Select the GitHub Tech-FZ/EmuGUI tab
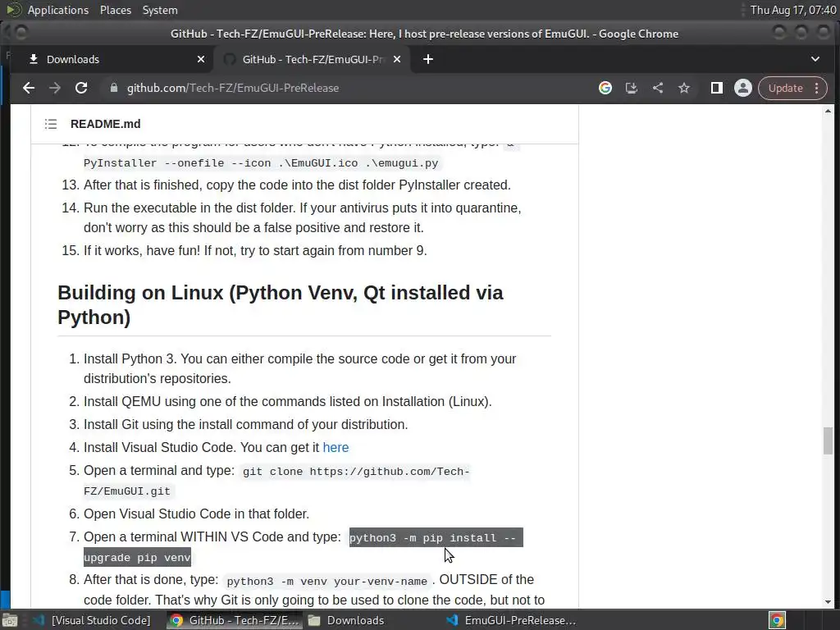Image resolution: width=840 pixels, height=630 pixels. [313, 59]
